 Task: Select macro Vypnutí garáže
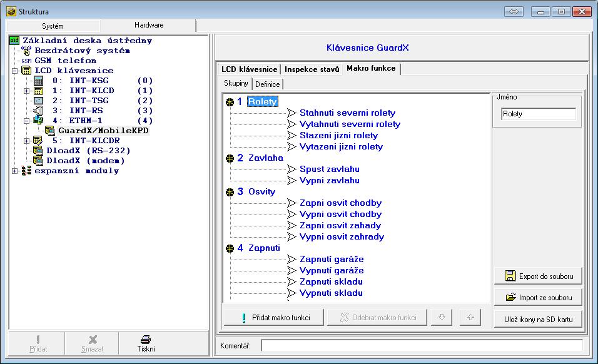tap(332, 271)
